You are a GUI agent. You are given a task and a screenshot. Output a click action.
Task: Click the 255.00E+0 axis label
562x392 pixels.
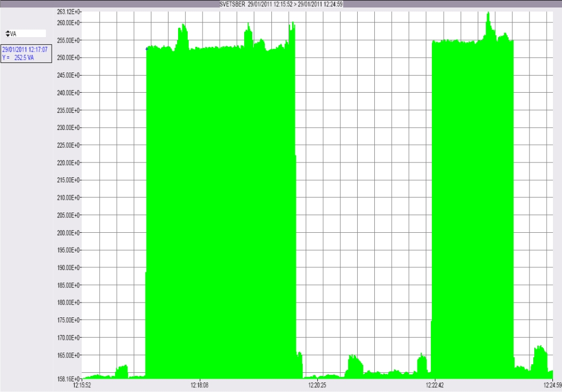[x=68, y=40]
